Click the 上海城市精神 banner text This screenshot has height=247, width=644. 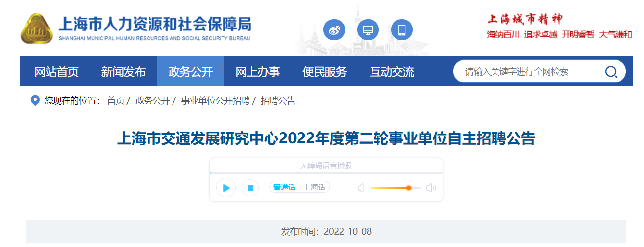tap(524, 19)
